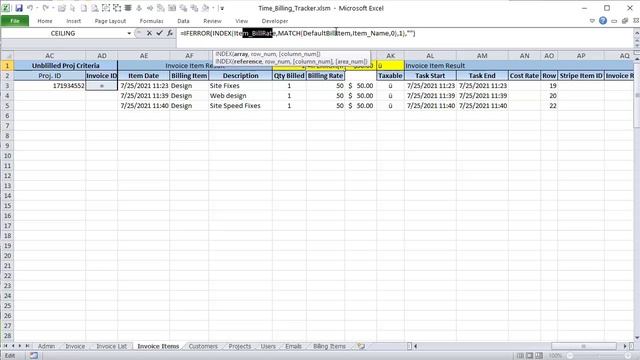This screenshot has height=360, width=640.
Task: Switch to the Insert ribbon tab
Action: 73,21
